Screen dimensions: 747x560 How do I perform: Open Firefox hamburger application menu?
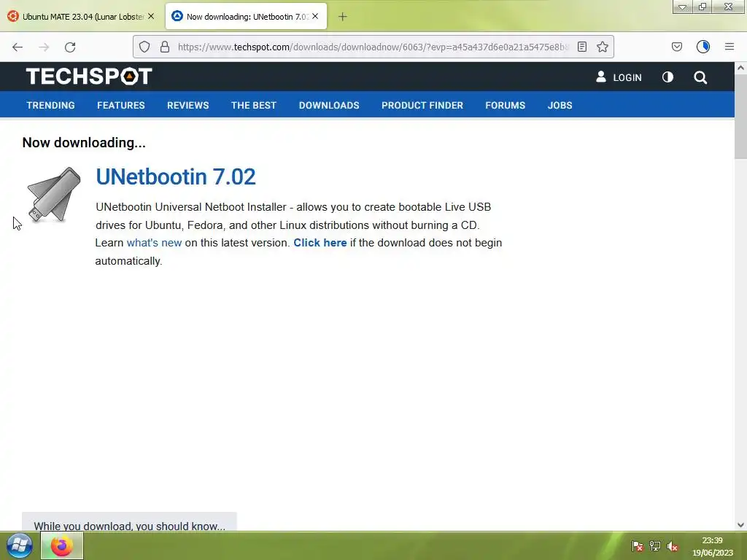point(729,47)
